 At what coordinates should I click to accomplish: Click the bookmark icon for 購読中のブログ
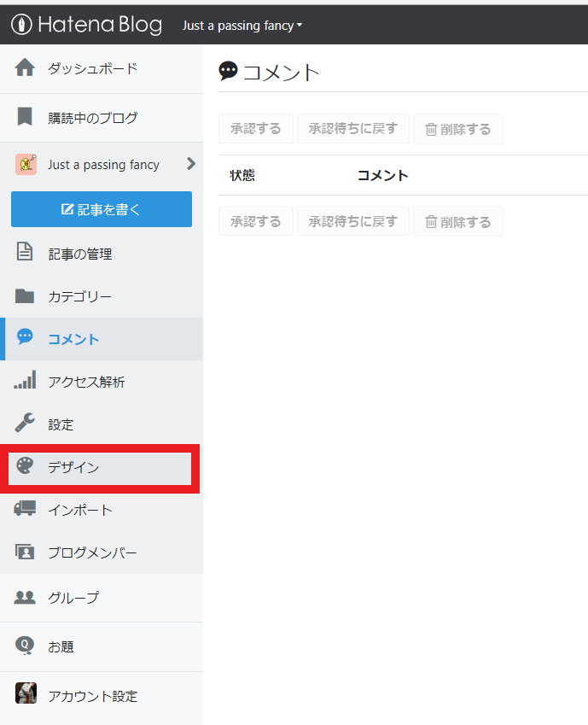(x=25, y=116)
